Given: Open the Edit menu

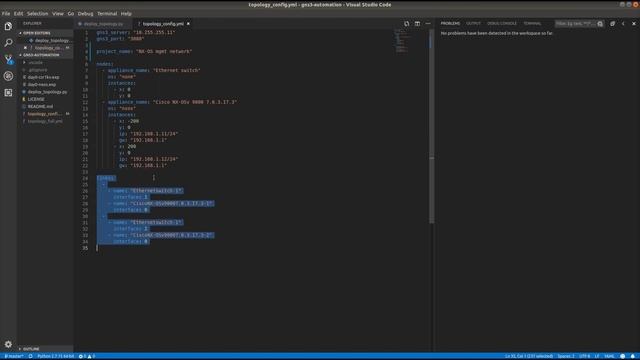Looking at the screenshot, I should tap(18, 13).
